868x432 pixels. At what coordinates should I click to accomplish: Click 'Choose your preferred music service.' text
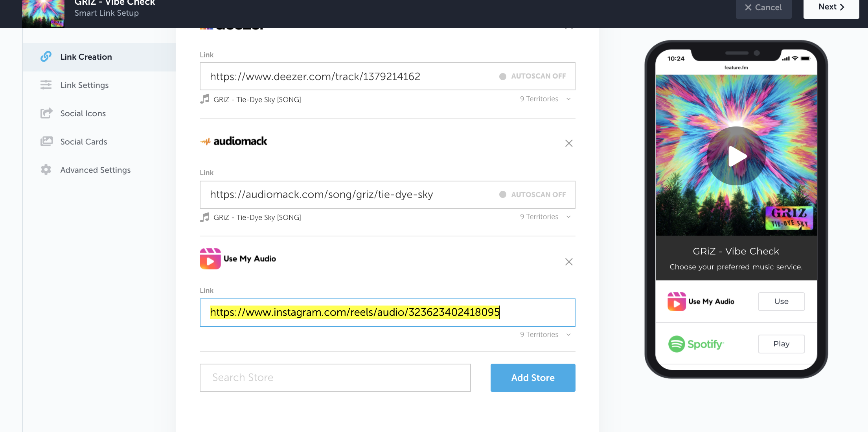pyautogui.click(x=736, y=267)
